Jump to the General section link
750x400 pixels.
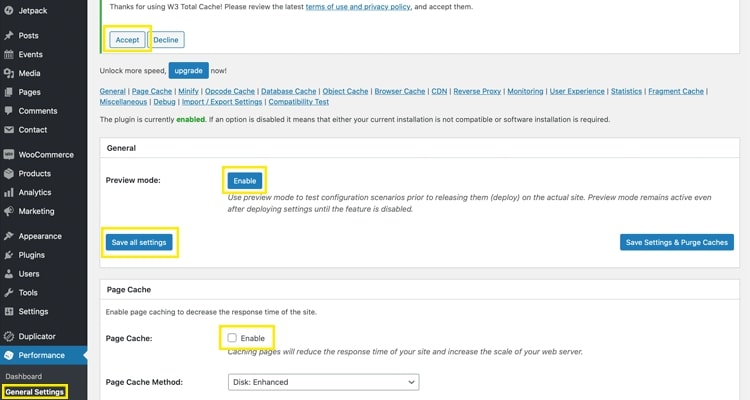[112, 91]
